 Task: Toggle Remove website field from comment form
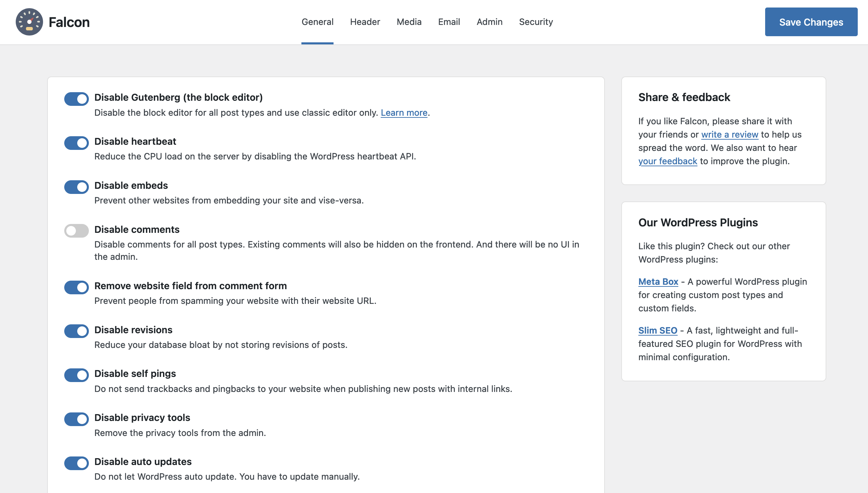[77, 287]
